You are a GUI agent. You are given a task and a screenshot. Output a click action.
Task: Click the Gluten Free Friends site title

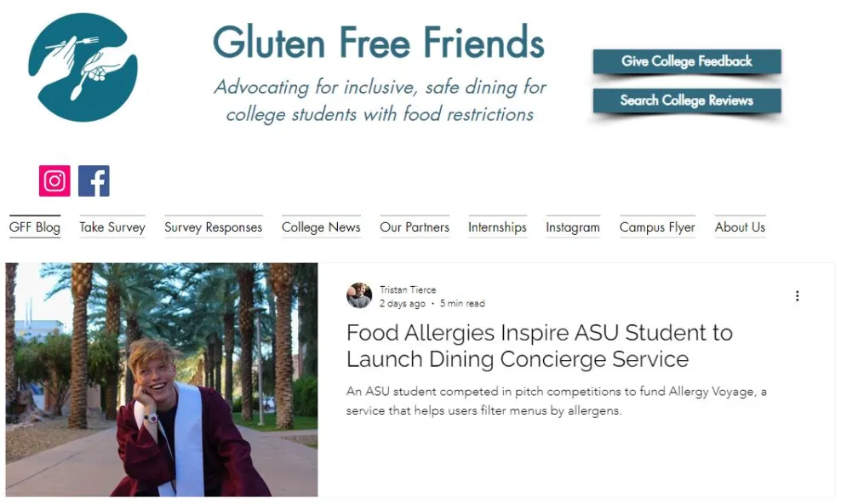point(378,43)
